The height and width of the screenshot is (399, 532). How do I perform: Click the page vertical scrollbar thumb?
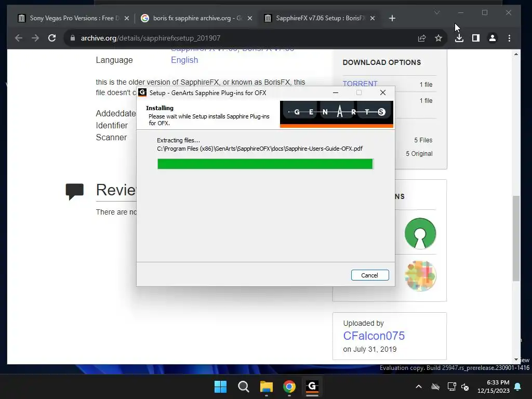pos(516,238)
